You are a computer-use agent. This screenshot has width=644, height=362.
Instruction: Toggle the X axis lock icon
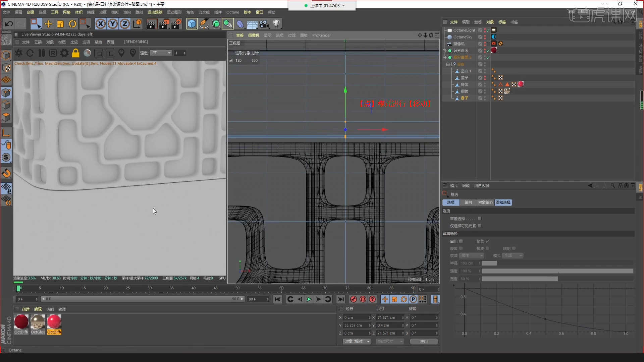(100, 24)
